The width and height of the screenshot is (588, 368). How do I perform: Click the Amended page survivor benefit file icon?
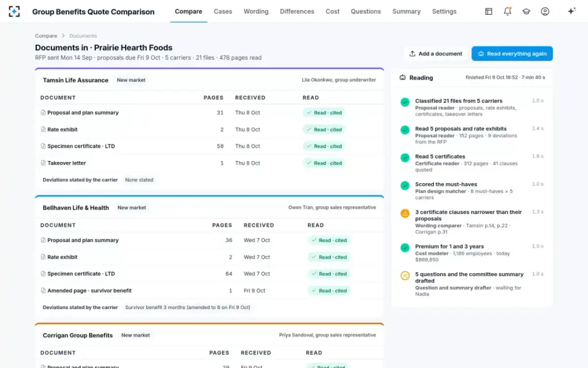pyautogui.click(x=43, y=290)
